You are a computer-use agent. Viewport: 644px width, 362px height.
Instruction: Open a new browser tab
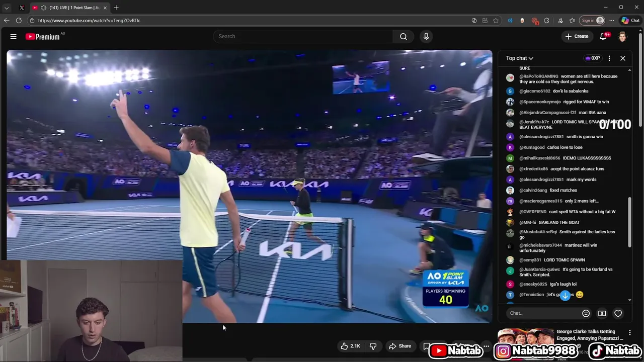click(116, 8)
